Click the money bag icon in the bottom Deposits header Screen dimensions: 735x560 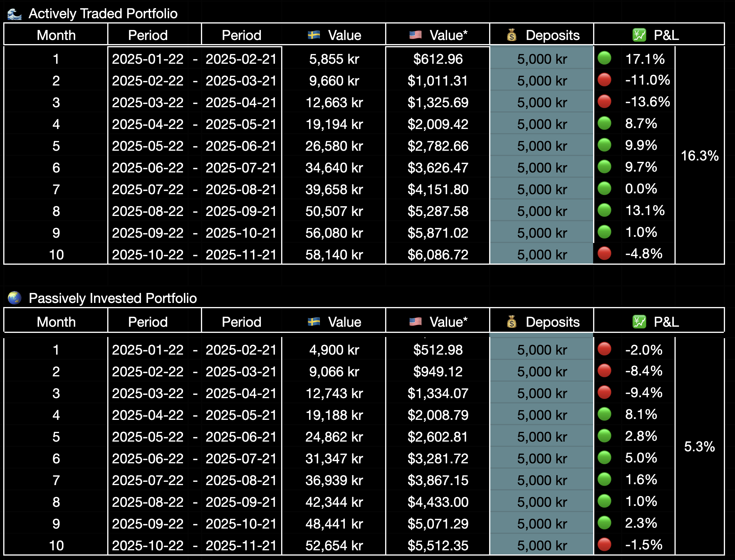(512, 322)
